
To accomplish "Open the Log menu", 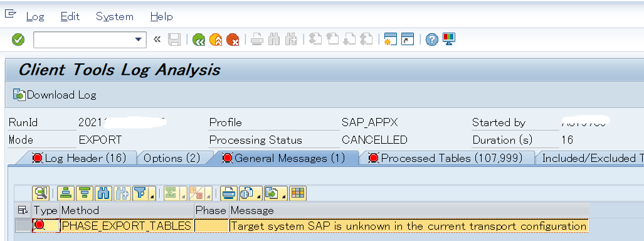I will pyautogui.click(x=35, y=17).
